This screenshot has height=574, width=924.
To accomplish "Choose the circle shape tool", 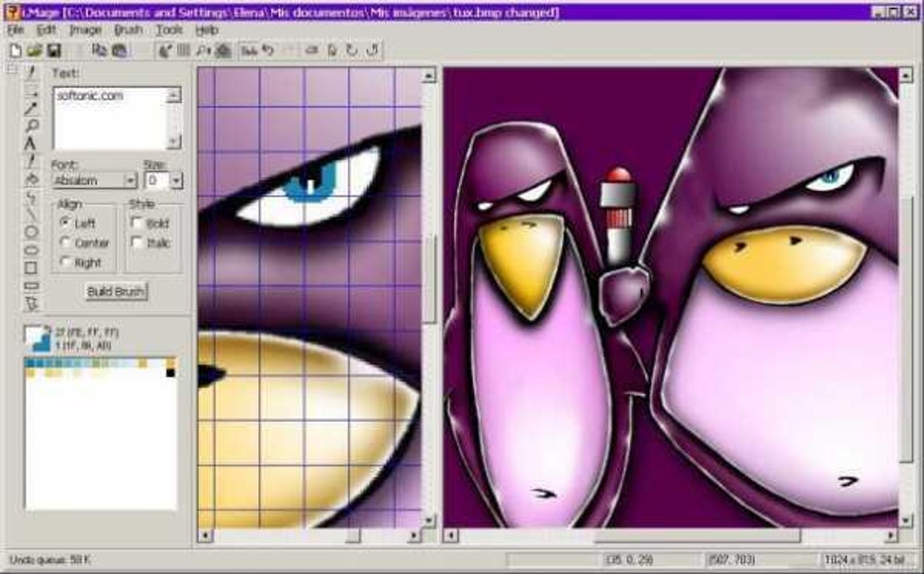I will (x=31, y=232).
